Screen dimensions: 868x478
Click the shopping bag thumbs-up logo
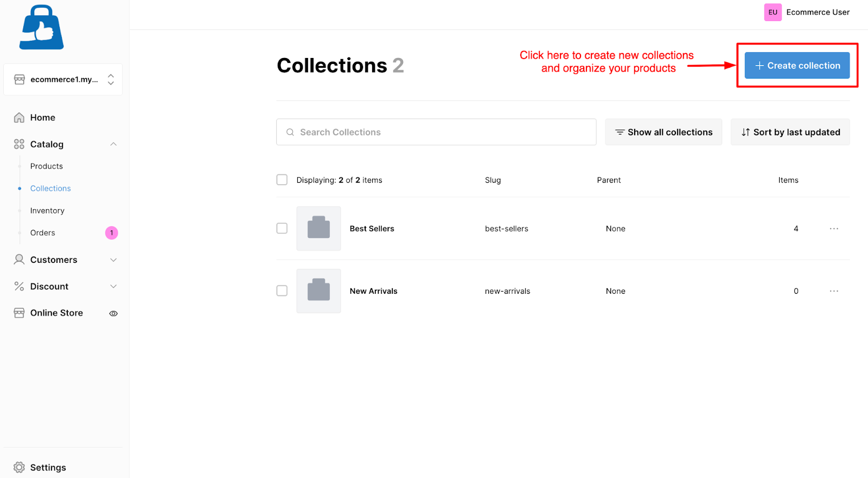42,27
